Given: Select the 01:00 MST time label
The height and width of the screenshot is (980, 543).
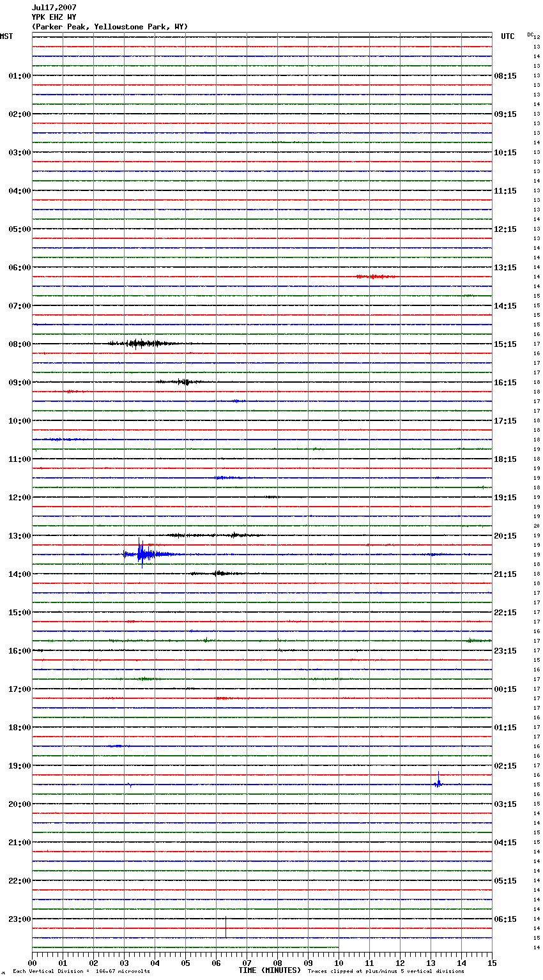Looking at the screenshot, I should coord(20,76).
